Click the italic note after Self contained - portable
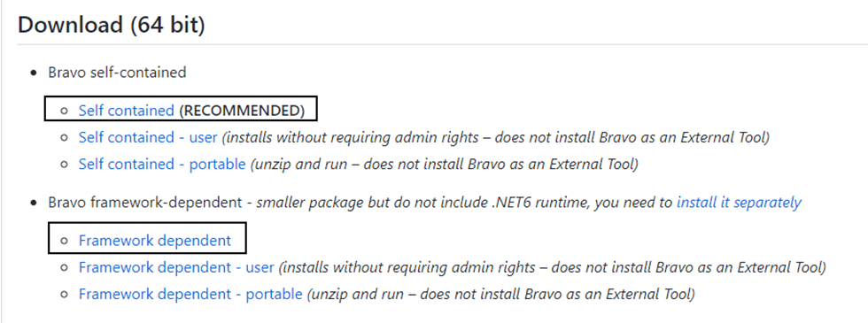868x323 pixels. 444,165
